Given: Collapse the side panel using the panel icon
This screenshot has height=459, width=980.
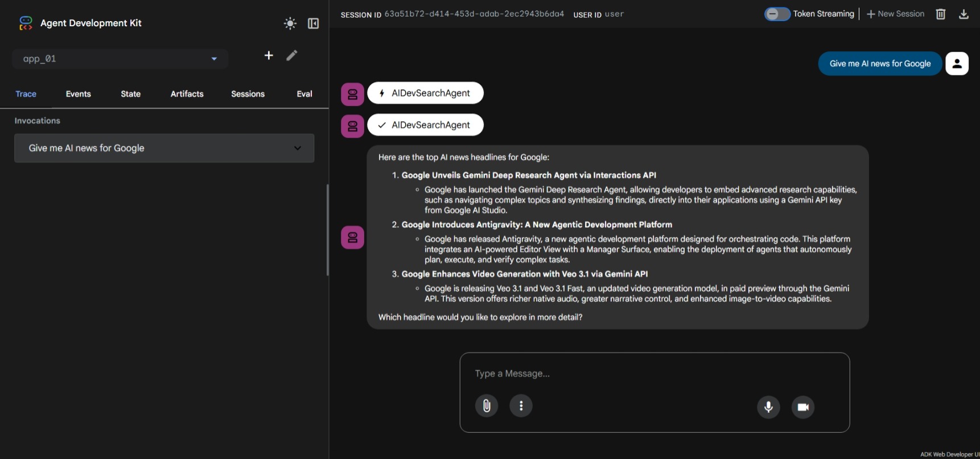Looking at the screenshot, I should 313,23.
